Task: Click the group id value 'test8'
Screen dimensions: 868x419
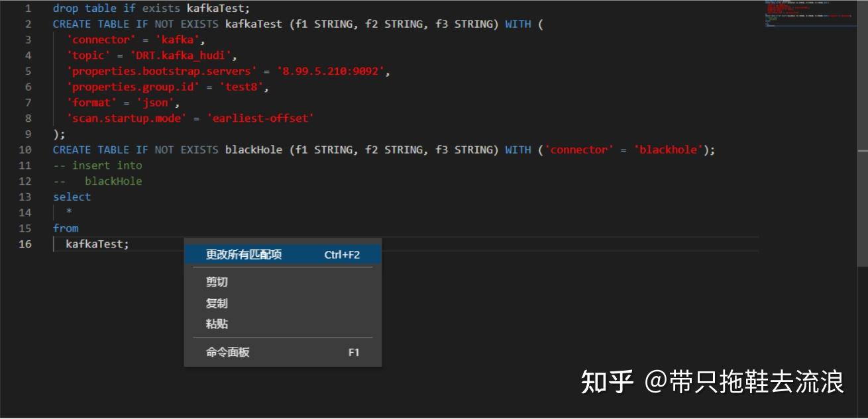Action: pyautogui.click(x=245, y=86)
